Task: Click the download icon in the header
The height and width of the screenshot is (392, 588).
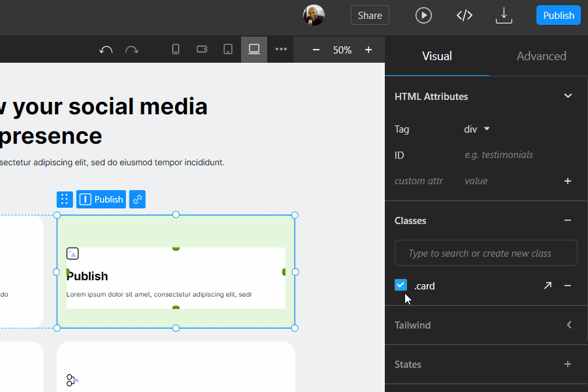Action: 504,15
